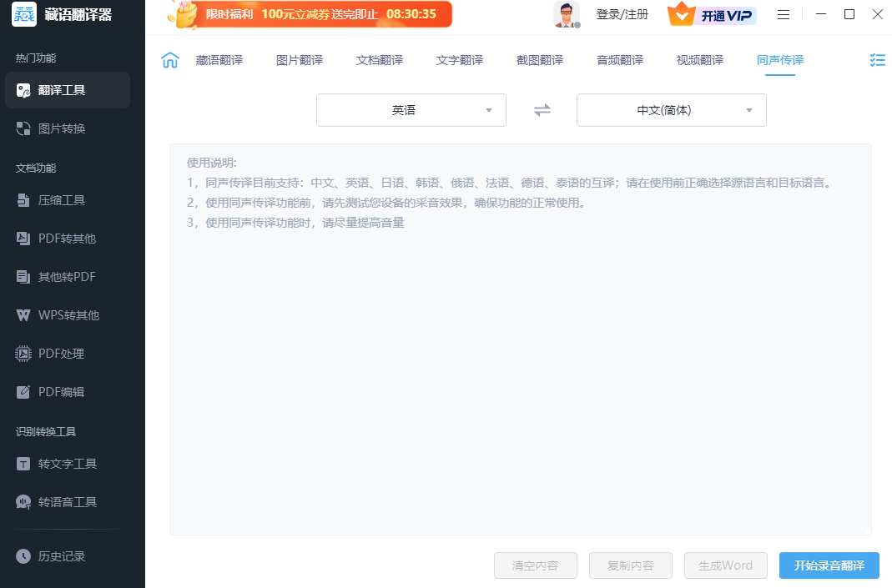
Task: Click the 开通VIP banner button
Action: point(712,14)
